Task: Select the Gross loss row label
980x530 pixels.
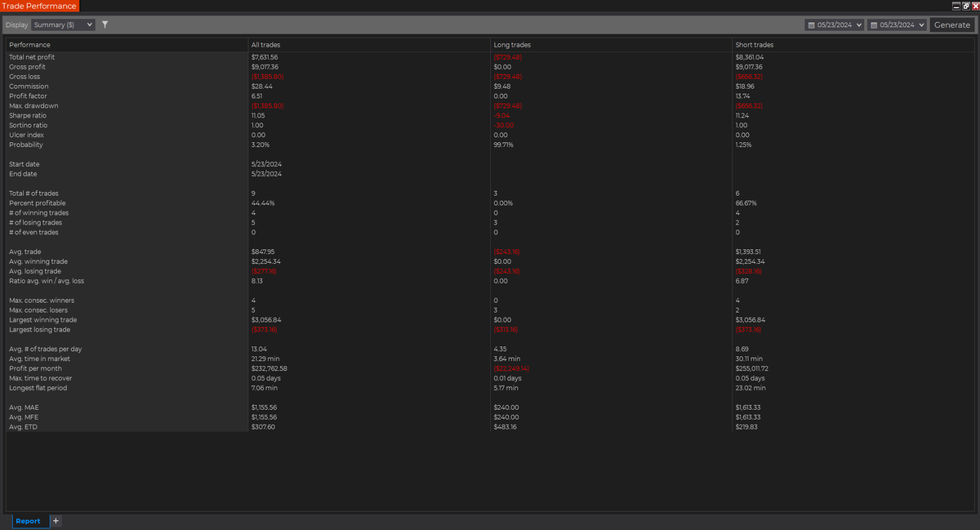Action: [25, 77]
